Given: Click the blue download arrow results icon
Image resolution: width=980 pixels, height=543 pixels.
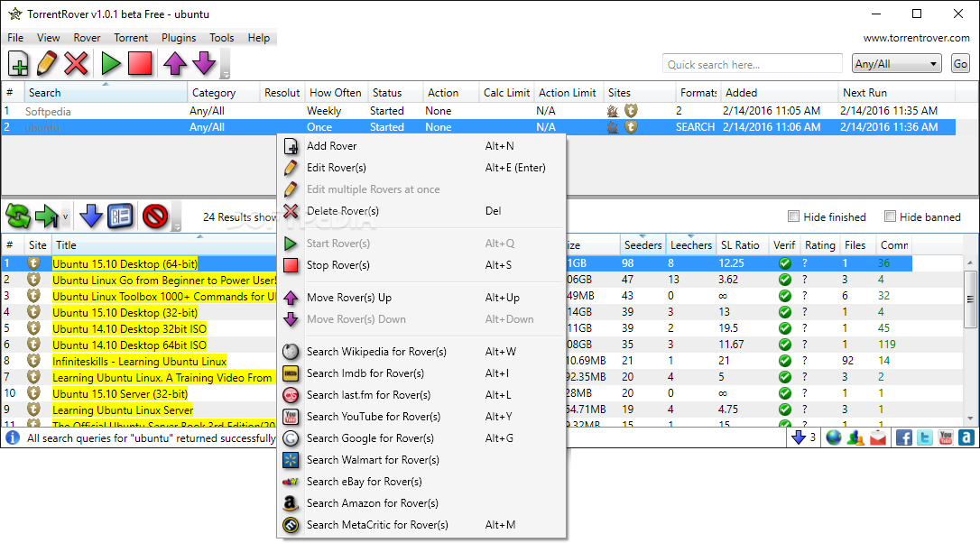Looking at the screenshot, I should click(x=91, y=216).
